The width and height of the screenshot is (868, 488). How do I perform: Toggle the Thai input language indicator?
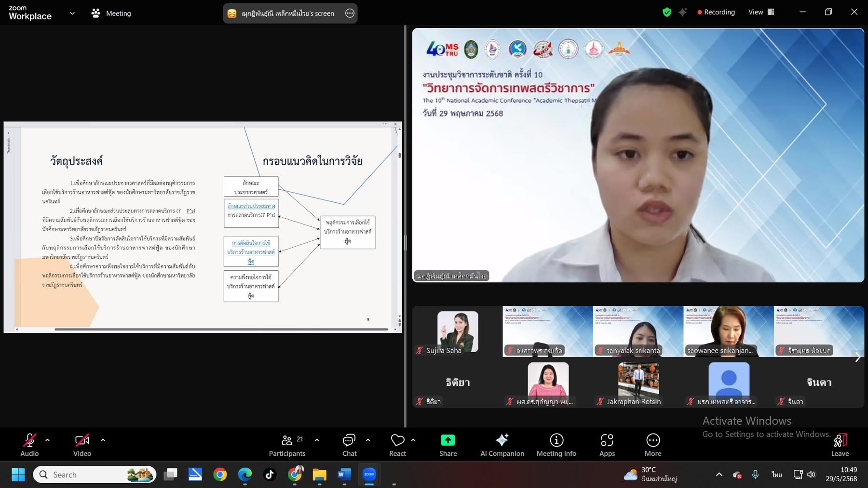pyautogui.click(x=776, y=475)
